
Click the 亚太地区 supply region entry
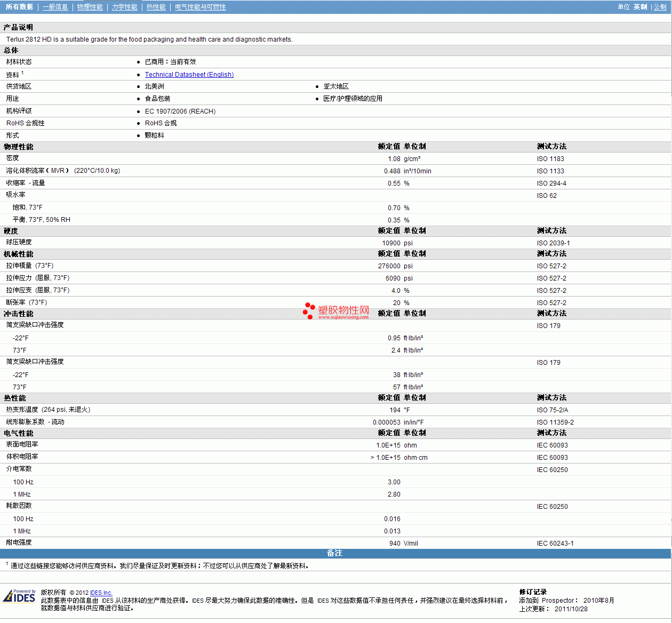pyautogui.click(x=336, y=86)
